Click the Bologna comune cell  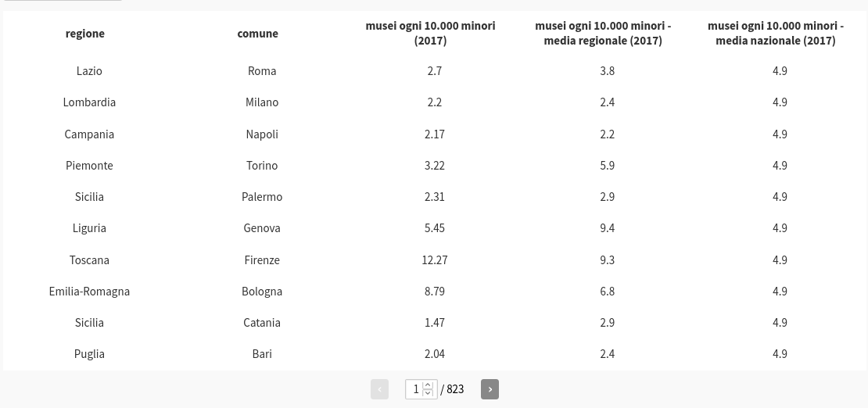coord(262,292)
